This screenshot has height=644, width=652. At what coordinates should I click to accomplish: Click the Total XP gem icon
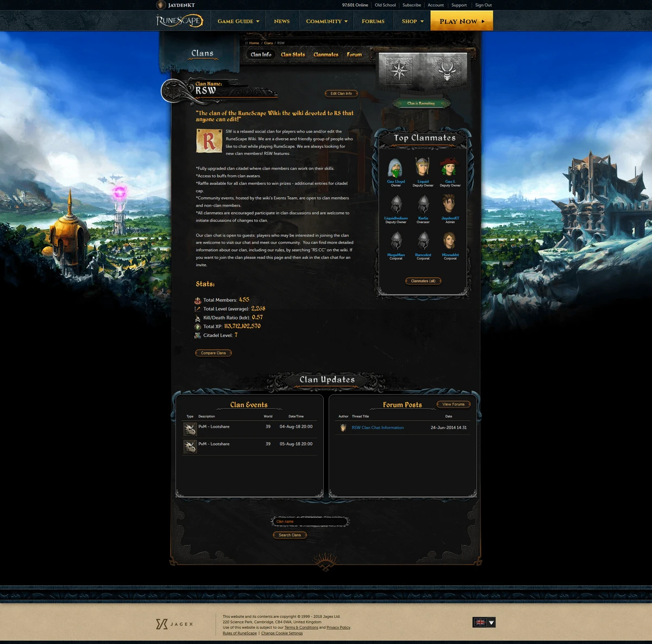tap(198, 327)
